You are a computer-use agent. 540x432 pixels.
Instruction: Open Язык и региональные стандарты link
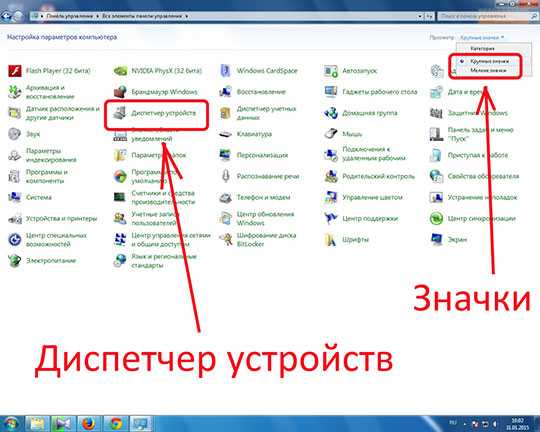tap(164, 261)
